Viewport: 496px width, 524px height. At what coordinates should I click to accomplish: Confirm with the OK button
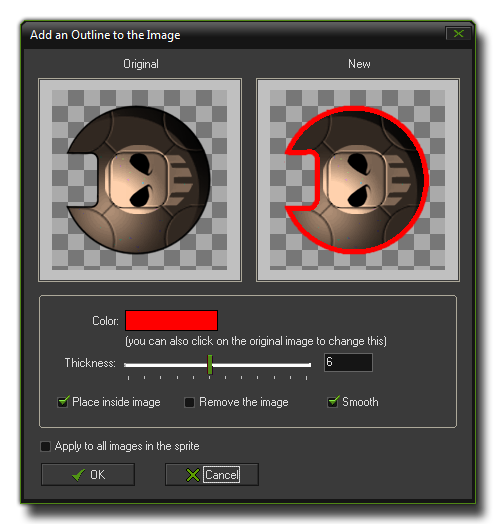pos(88,475)
